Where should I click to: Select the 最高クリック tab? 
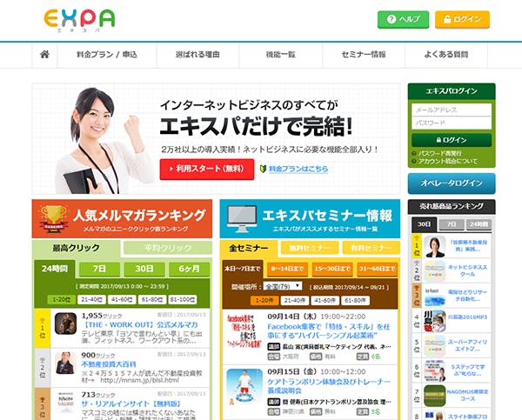(x=77, y=248)
